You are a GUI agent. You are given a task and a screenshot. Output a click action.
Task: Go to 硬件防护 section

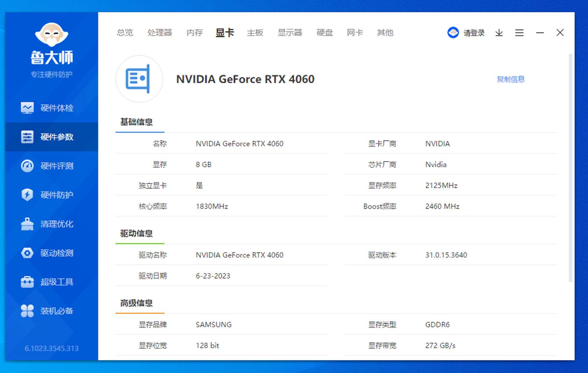click(x=51, y=195)
